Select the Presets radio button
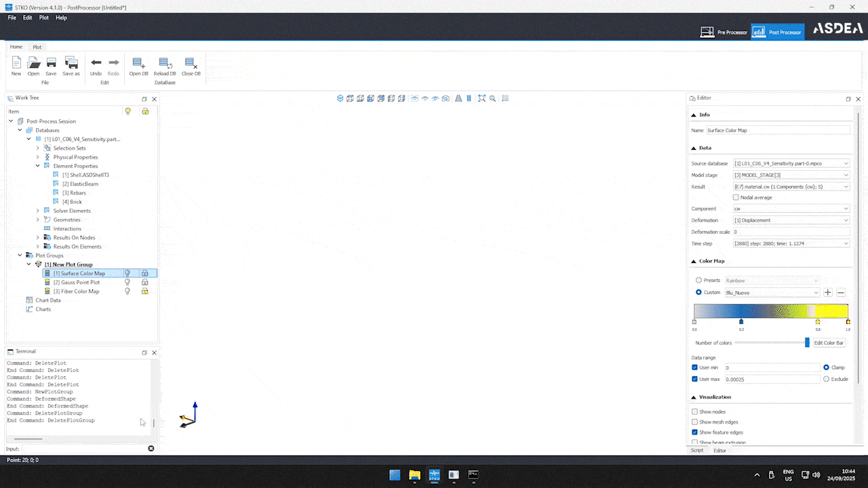The width and height of the screenshot is (868, 488). 699,280
